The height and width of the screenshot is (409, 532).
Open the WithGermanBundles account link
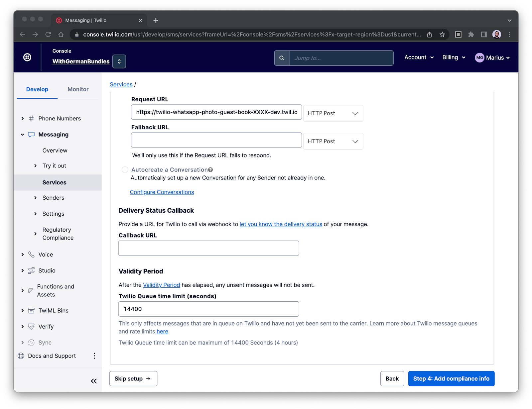[81, 61]
